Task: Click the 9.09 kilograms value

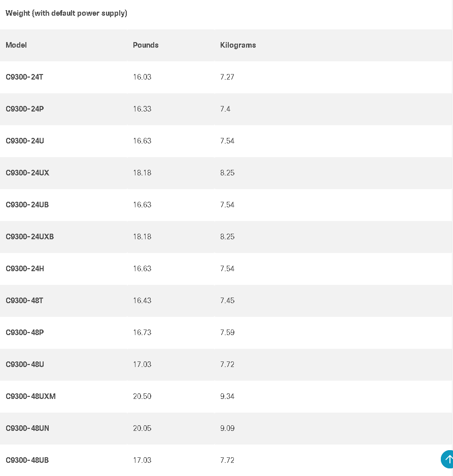Action: click(x=227, y=428)
